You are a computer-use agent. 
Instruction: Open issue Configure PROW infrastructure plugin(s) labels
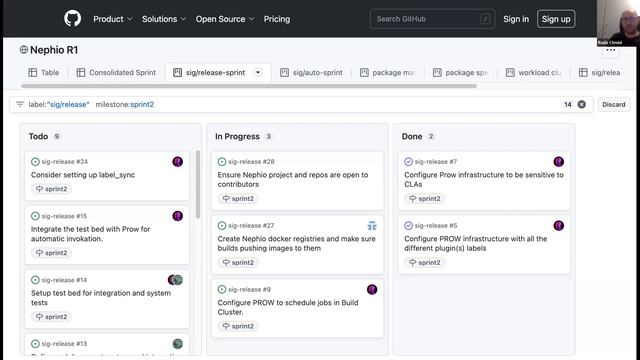pyautogui.click(x=476, y=243)
